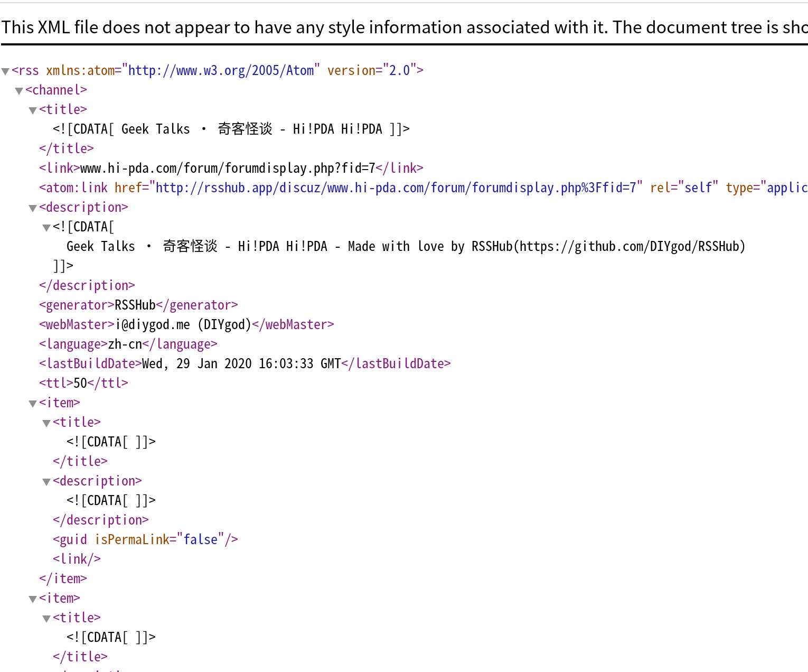Screen dimensions: 808x672
Task: Collapse the root rss element
Action: (5, 71)
